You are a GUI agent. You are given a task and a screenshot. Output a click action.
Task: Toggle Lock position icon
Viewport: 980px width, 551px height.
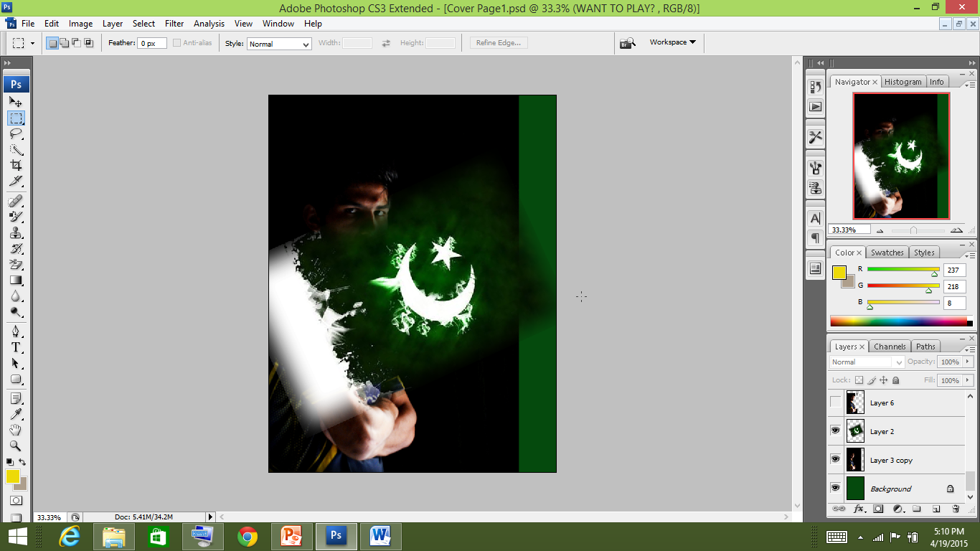(884, 380)
